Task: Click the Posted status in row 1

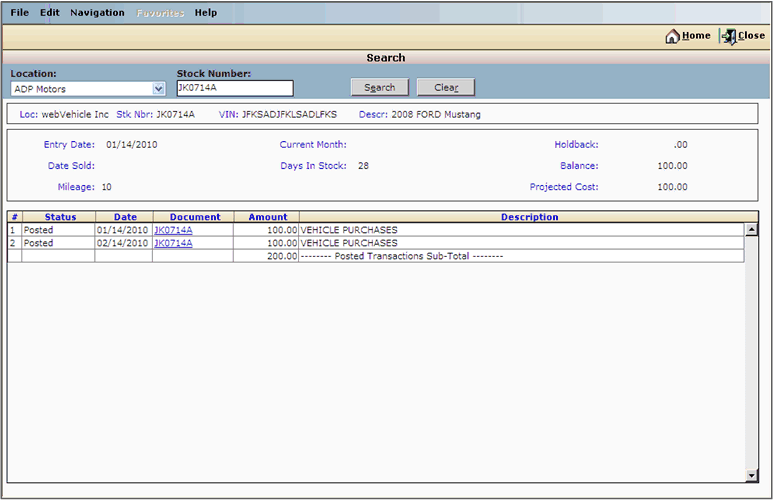Action: point(38,230)
